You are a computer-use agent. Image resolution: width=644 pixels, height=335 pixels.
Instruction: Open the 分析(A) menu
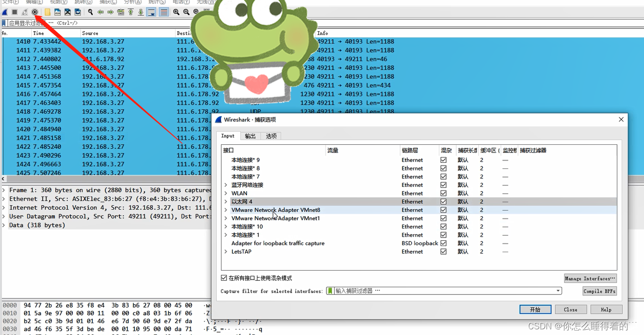tap(132, 2)
